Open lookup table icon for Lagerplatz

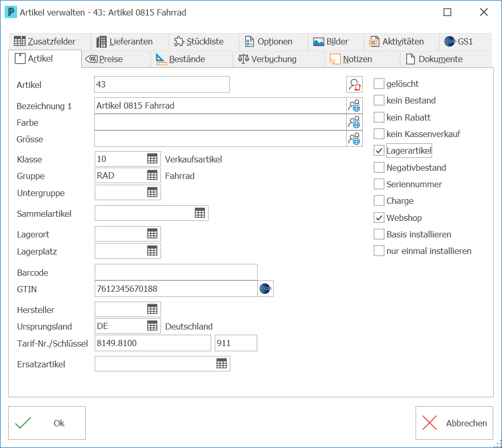click(x=152, y=251)
